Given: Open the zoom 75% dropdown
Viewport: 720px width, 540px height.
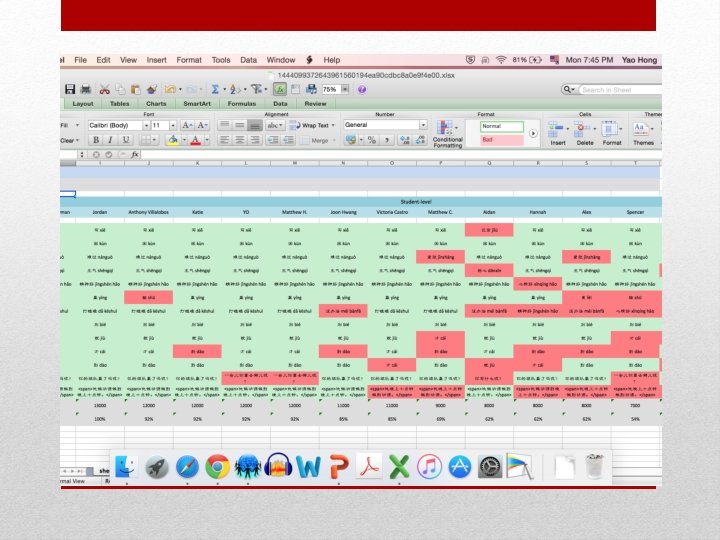Looking at the screenshot, I should pyautogui.click(x=345, y=89).
